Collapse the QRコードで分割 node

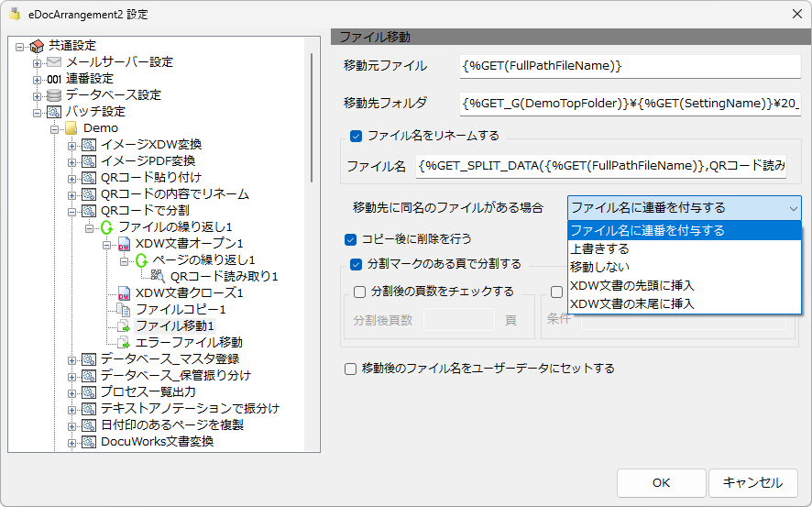[x=72, y=212]
